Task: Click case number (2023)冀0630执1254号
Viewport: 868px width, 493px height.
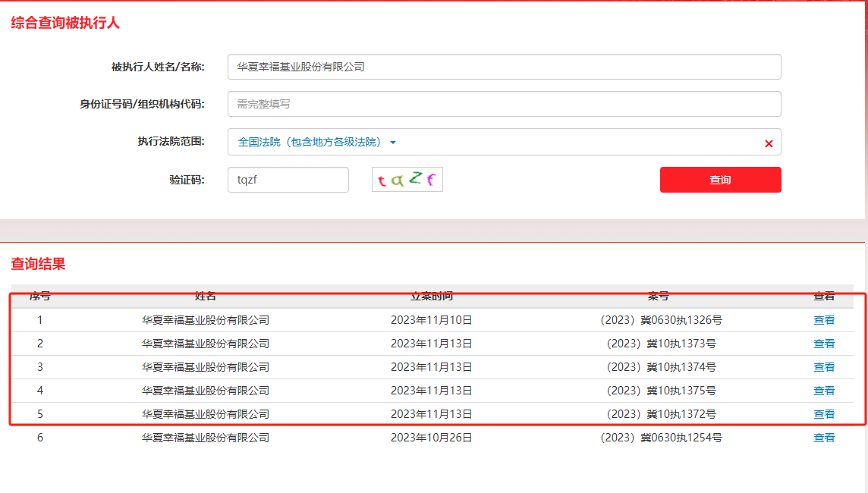Action: [x=661, y=438]
